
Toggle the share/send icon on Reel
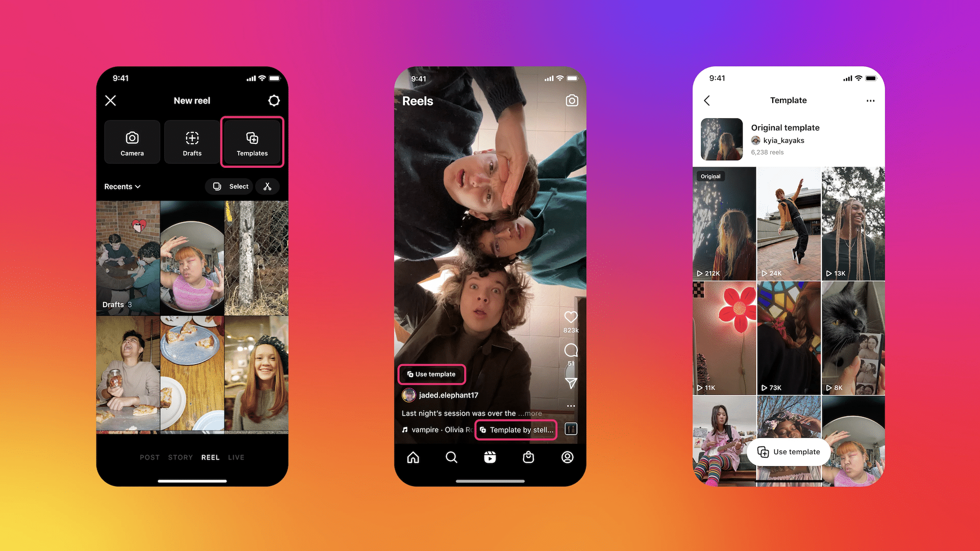(x=571, y=386)
